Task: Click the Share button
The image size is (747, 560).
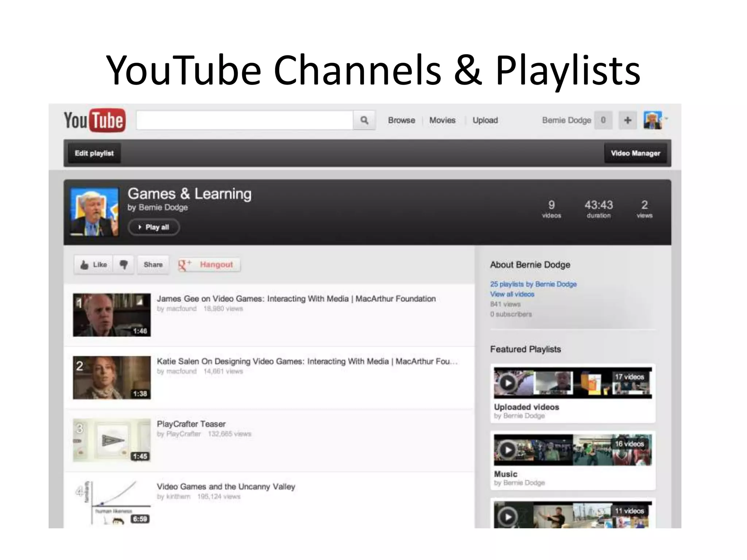Action: 153,265
